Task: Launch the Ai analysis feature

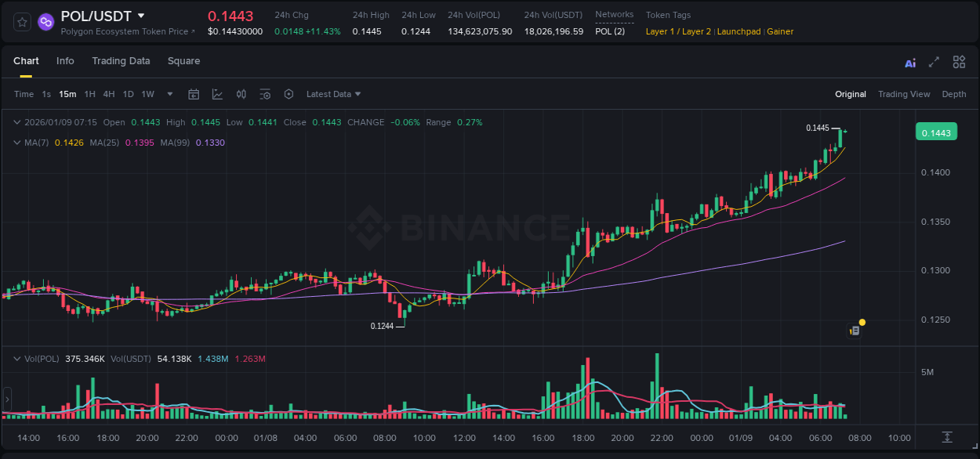Action: coord(909,61)
